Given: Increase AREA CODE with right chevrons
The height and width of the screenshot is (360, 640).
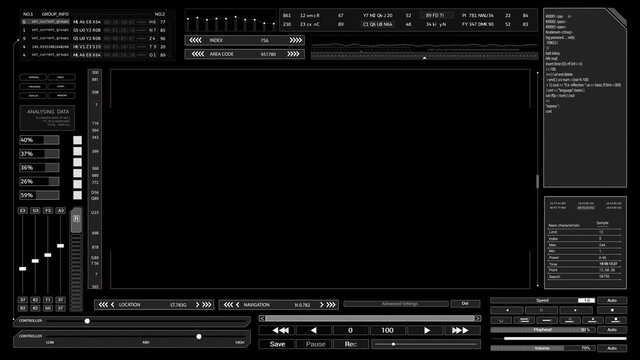Looking at the screenshot, I should tap(293, 54).
